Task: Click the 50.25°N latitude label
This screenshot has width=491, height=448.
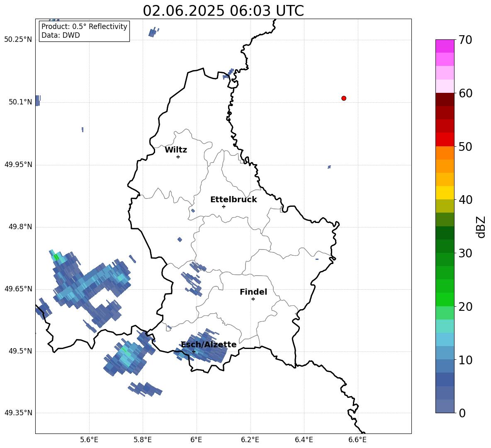Action: (x=18, y=40)
